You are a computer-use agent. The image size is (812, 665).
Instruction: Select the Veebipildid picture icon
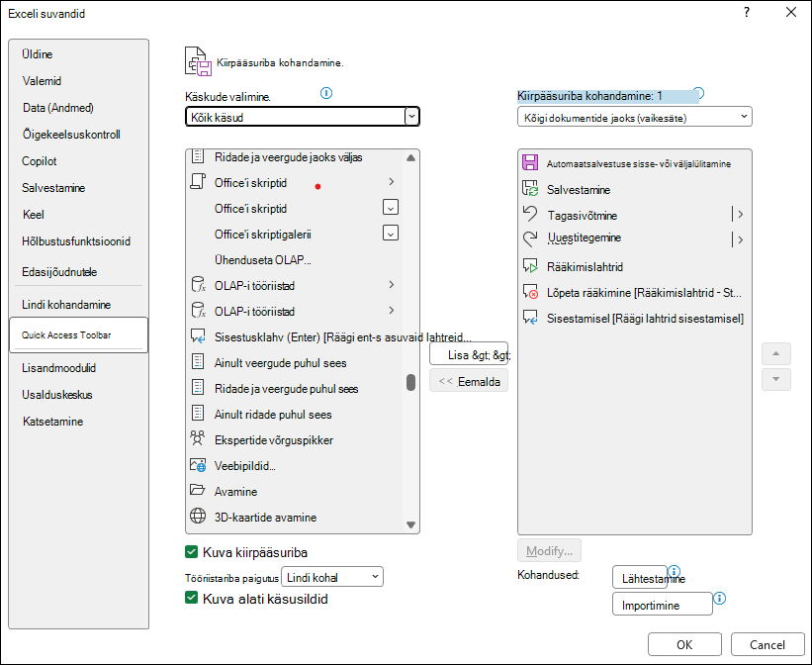tap(198, 465)
